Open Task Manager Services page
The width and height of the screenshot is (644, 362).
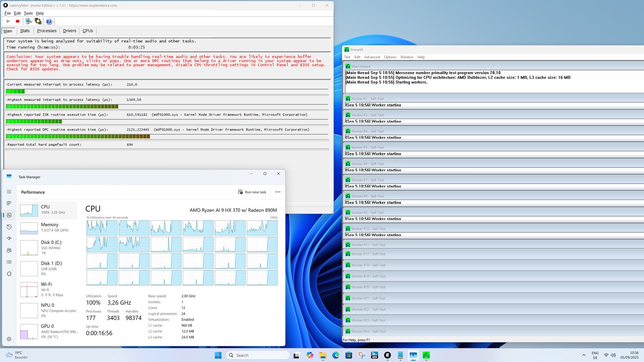tap(9, 274)
